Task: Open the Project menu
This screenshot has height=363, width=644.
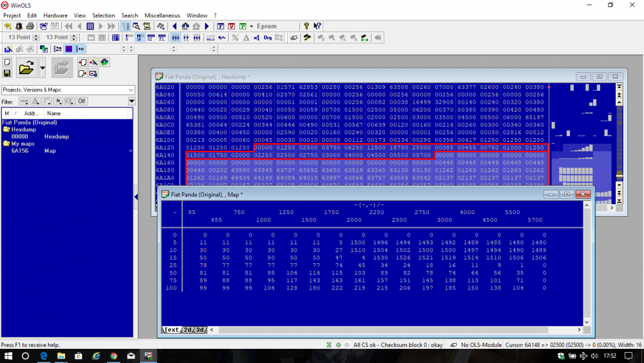Action: [12, 15]
